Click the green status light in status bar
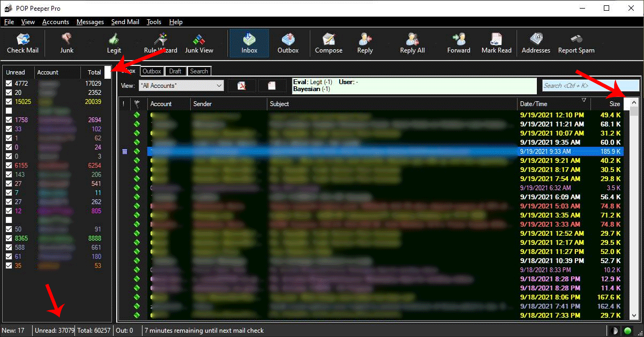 tap(627, 331)
